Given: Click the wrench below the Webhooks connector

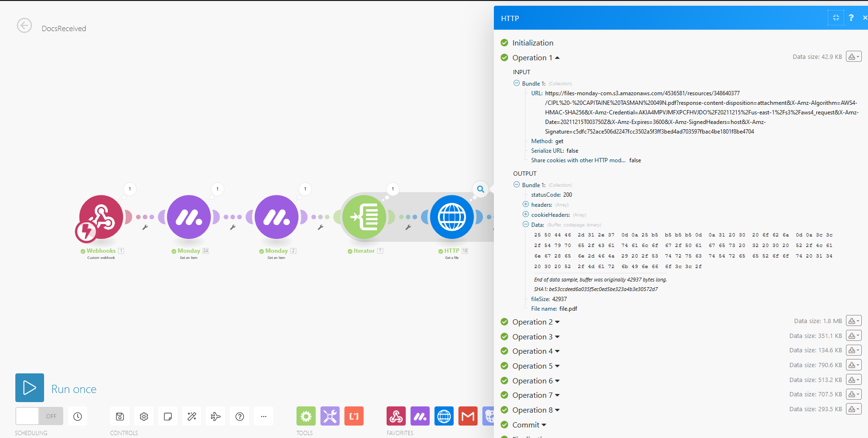Looking at the screenshot, I should click(145, 227).
